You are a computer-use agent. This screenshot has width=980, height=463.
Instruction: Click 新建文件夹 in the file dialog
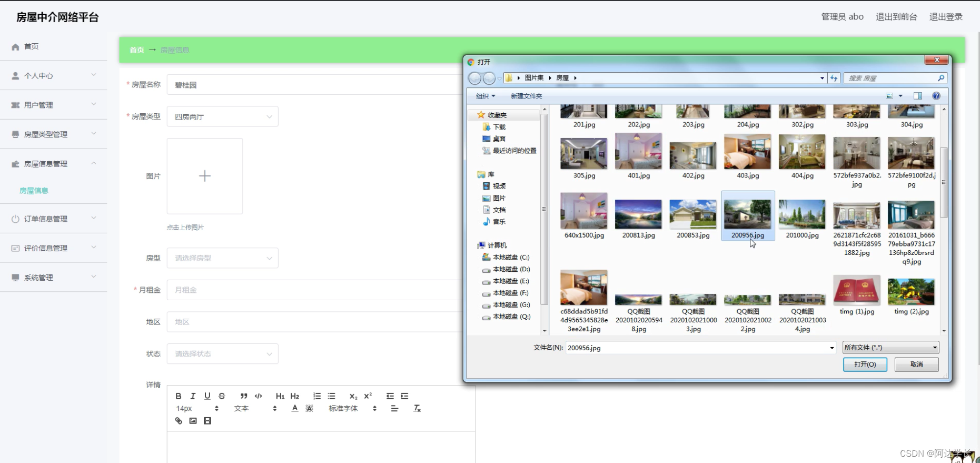[526, 96]
